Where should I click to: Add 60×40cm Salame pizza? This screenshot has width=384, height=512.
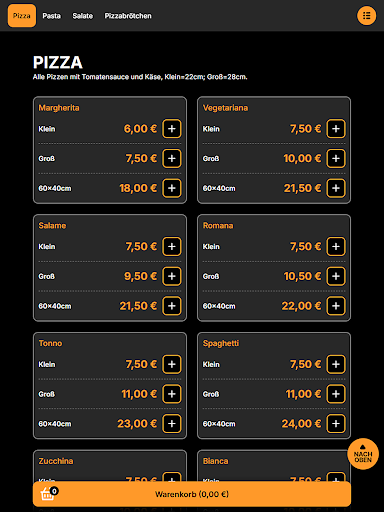[x=172, y=306]
